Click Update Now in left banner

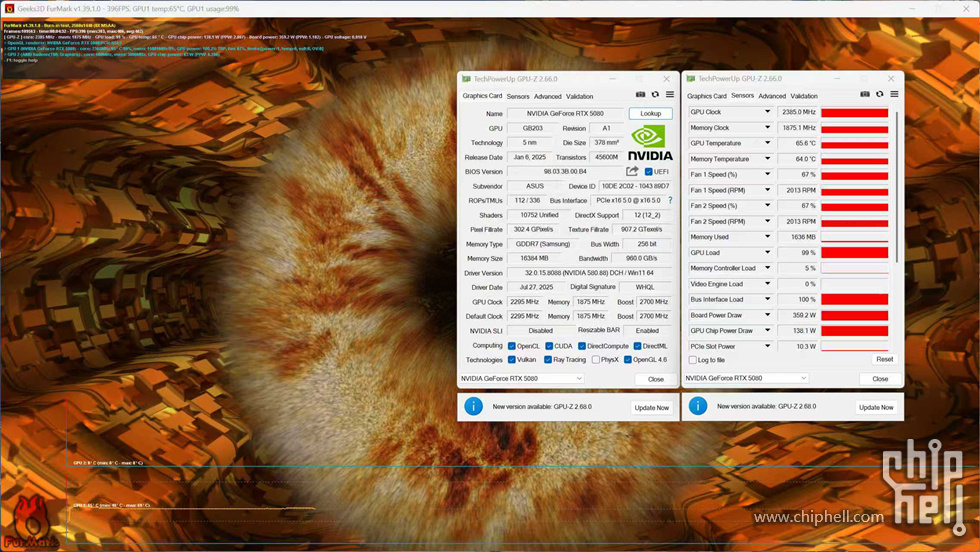[651, 408]
